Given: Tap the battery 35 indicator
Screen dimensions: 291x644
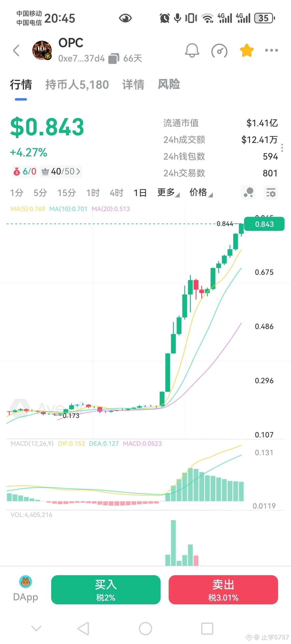Looking at the screenshot, I should coord(264,18).
